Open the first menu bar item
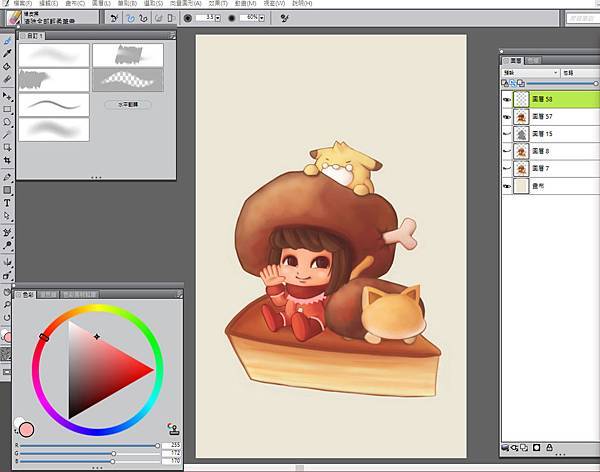The height and width of the screenshot is (472, 600). pyautogui.click(x=22, y=3)
